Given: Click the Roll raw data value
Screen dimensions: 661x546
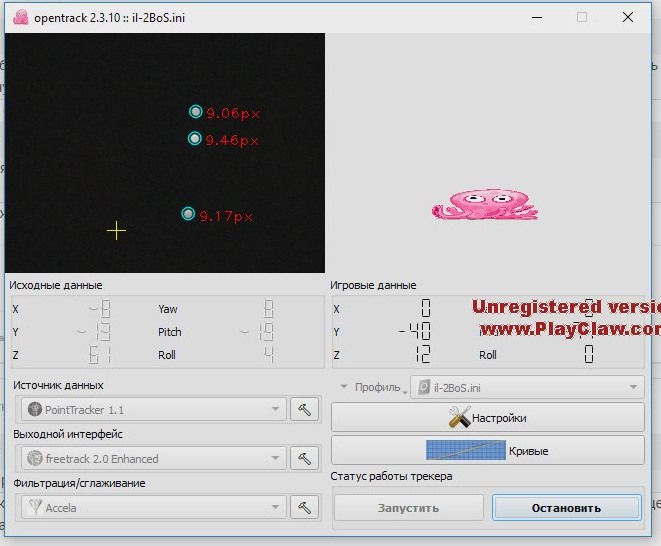Looking at the screenshot, I should 269,354.
